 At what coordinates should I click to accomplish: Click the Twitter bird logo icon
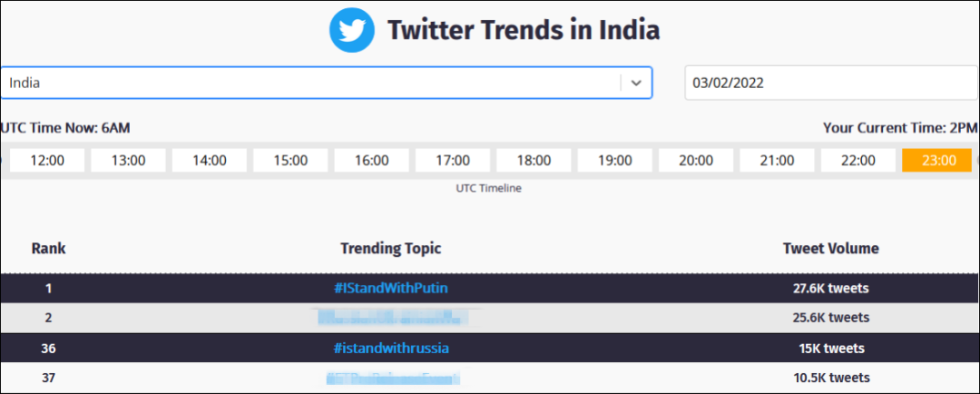coord(352,30)
